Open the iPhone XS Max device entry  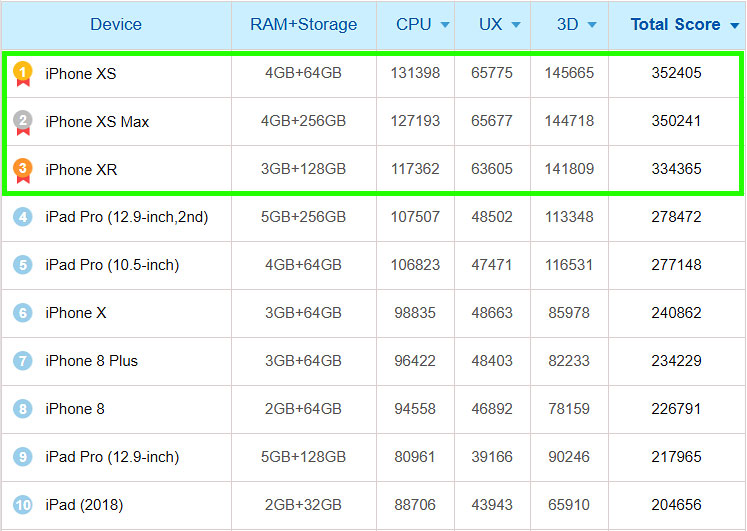pyautogui.click(x=97, y=121)
